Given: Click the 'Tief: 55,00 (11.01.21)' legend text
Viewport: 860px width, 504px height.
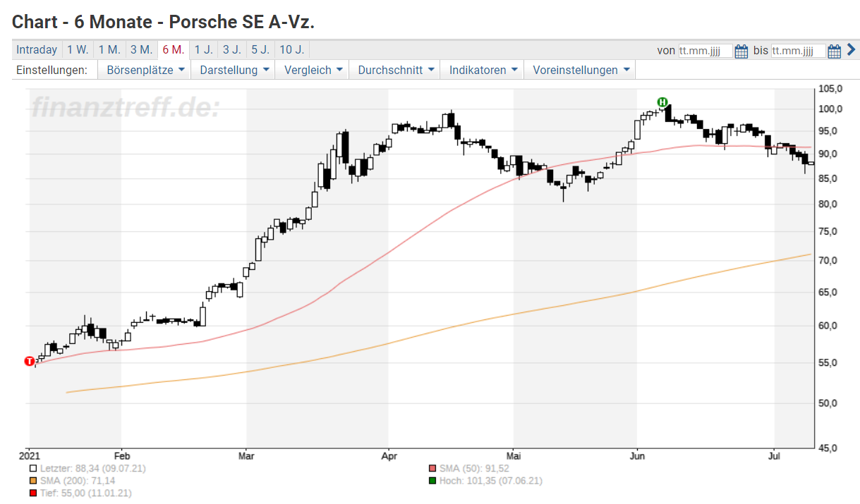Looking at the screenshot, I should coord(85,493).
